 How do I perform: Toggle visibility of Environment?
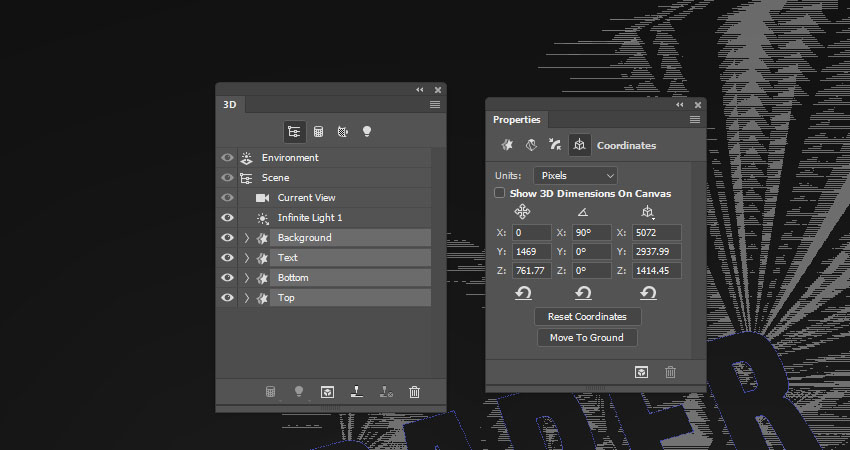(x=227, y=158)
